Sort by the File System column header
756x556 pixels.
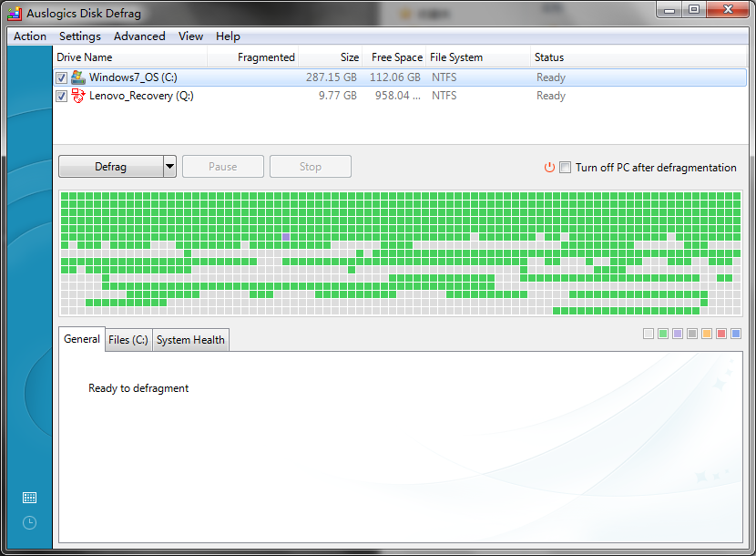478,57
